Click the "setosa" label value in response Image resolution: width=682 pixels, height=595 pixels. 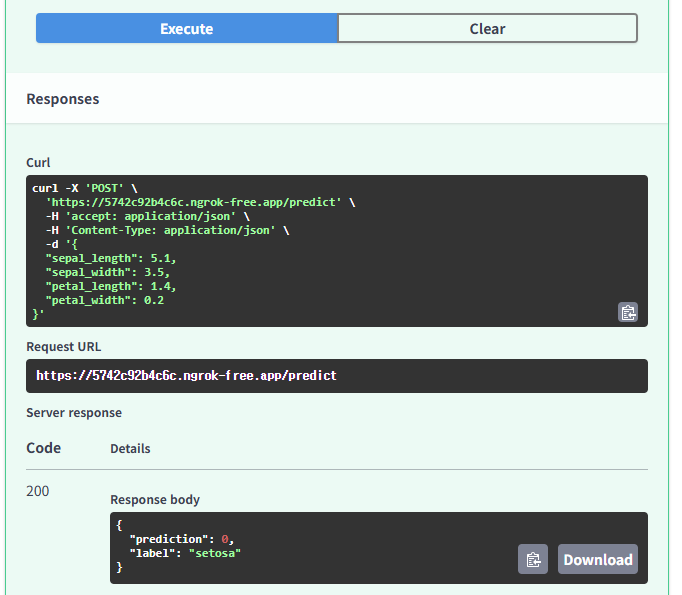tap(214, 553)
